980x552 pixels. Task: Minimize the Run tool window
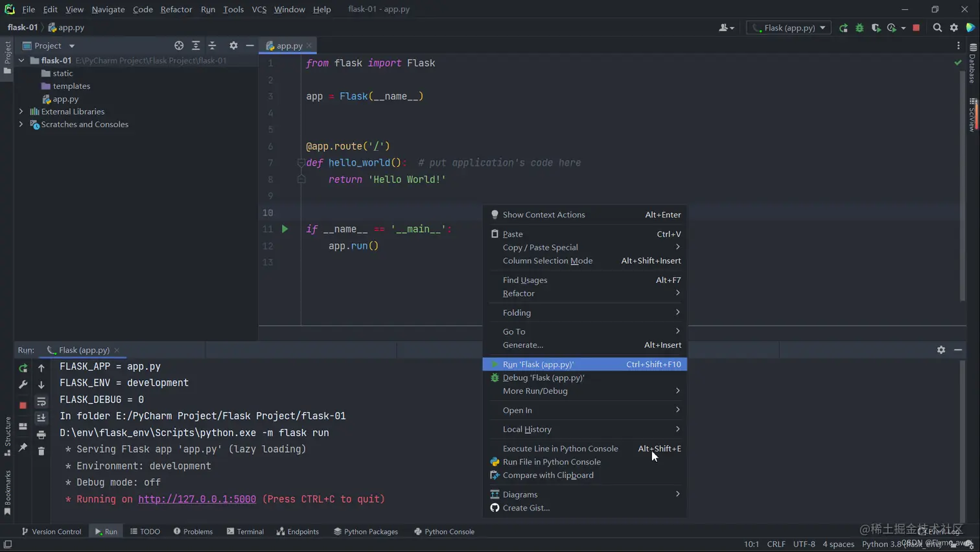tap(958, 350)
